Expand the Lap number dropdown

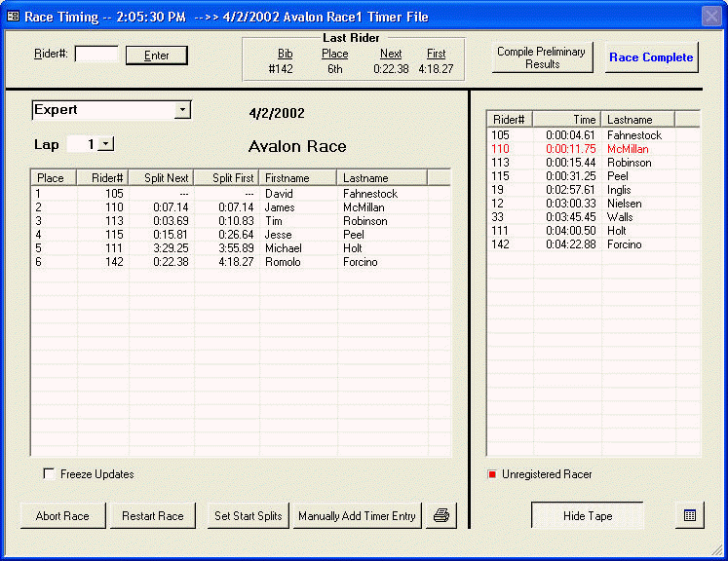tap(105, 144)
